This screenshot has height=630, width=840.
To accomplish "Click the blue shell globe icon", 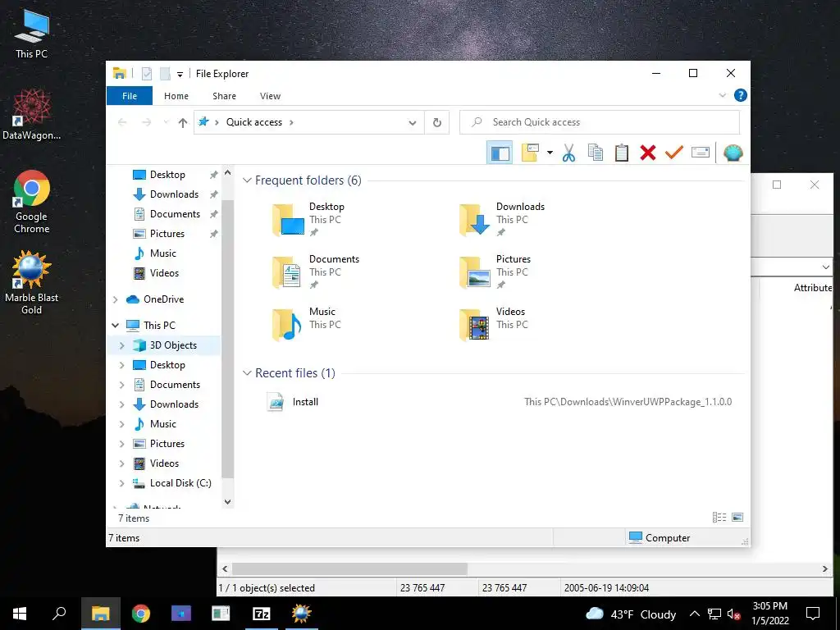I will 733,153.
